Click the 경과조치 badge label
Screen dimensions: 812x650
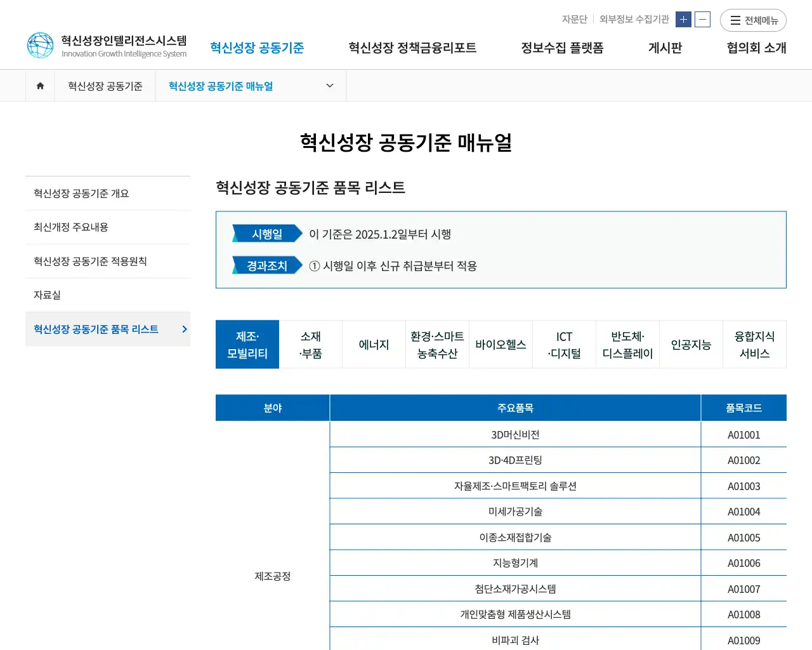coord(266,265)
